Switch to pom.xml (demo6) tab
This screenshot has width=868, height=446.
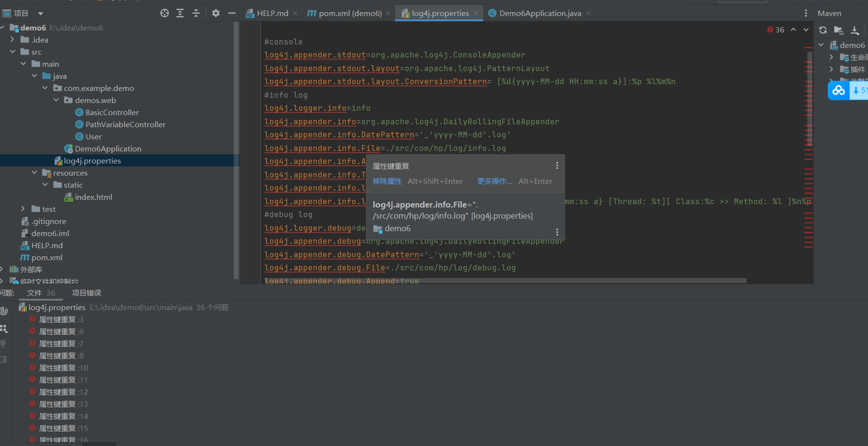pyautogui.click(x=350, y=14)
